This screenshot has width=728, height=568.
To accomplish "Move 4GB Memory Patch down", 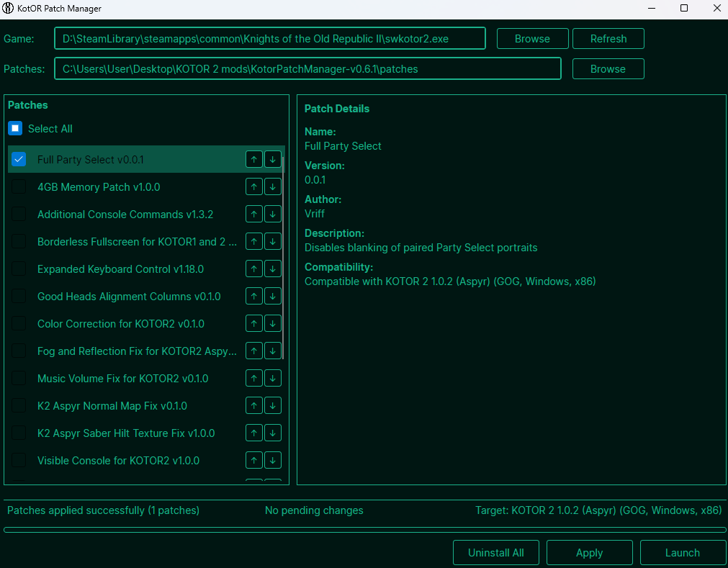I will (x=272, y=186).
